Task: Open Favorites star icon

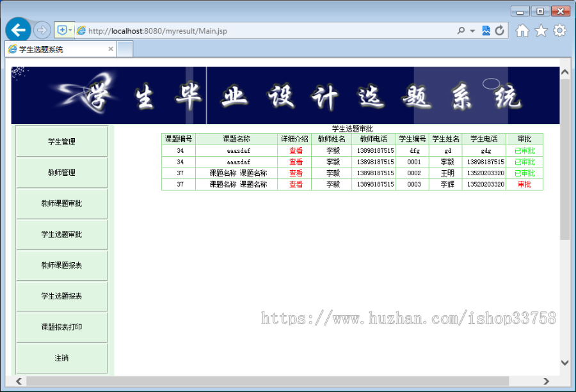Action: click(541, 31)
